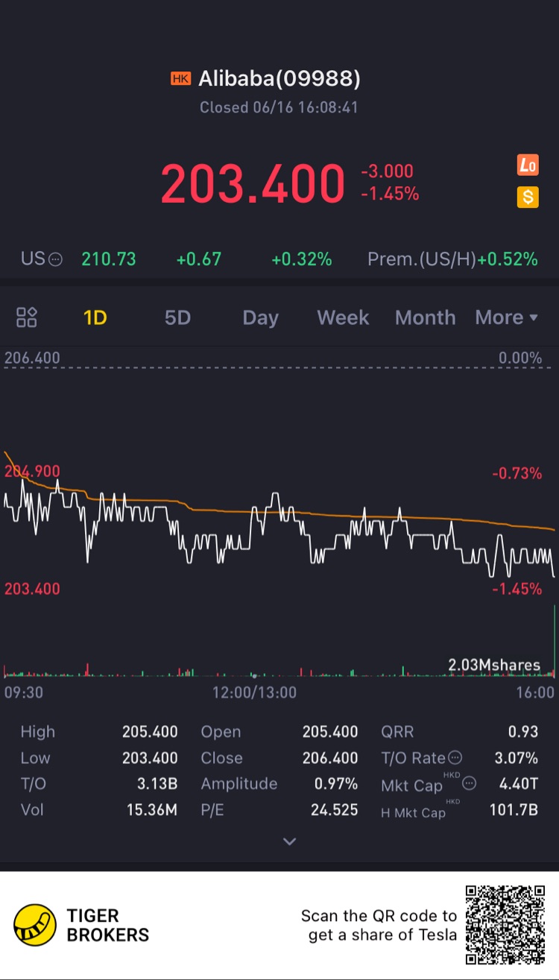Tap the 12:00/13:00 time axis label
This screenshot has height=980, width=559.
[x=254, y=692]
